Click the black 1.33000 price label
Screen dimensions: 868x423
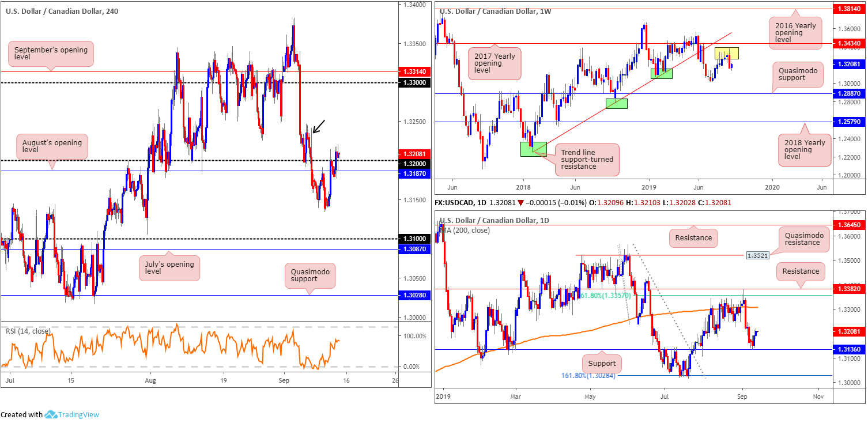(415, 82)
